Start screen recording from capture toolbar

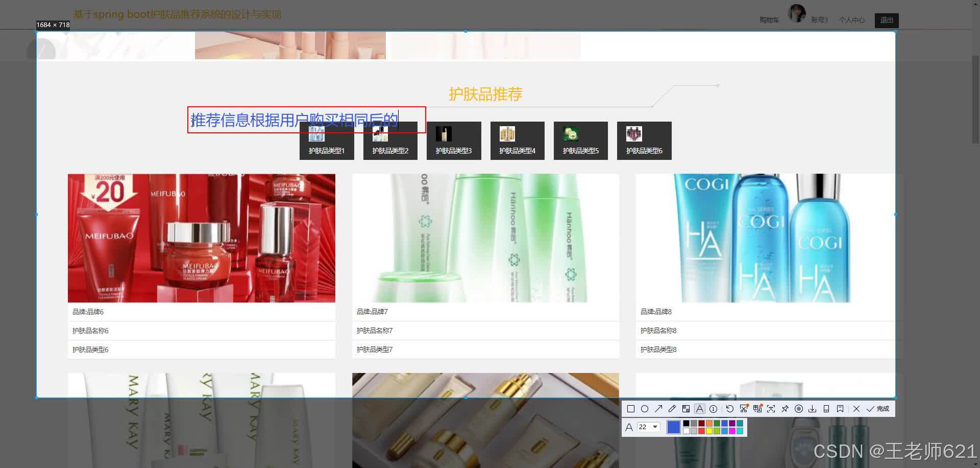[x=799, y=409]
